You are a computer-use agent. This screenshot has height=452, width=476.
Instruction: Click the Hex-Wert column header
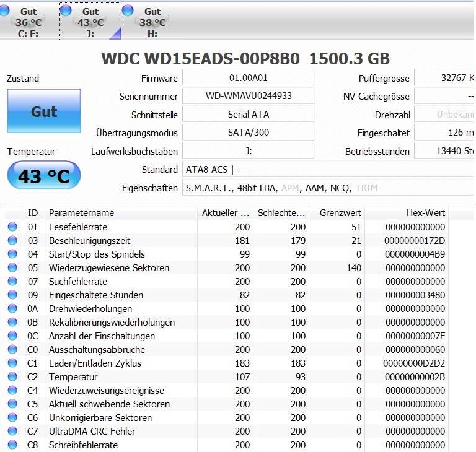pyautogui.click(x=407, y=212)
